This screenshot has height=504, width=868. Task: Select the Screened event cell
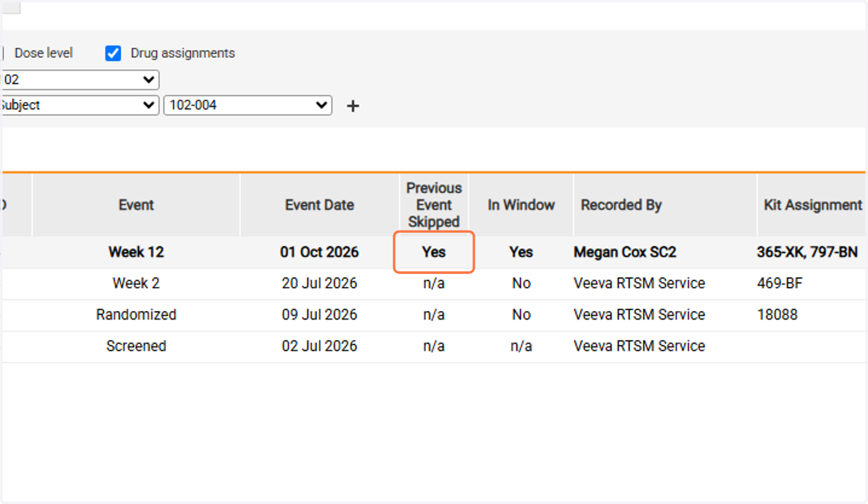pos(136,346)
